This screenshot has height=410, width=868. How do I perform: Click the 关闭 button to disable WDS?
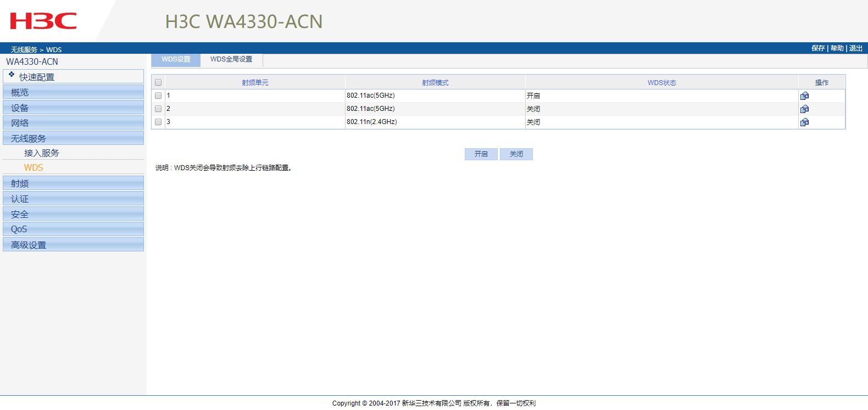[516, 154]
